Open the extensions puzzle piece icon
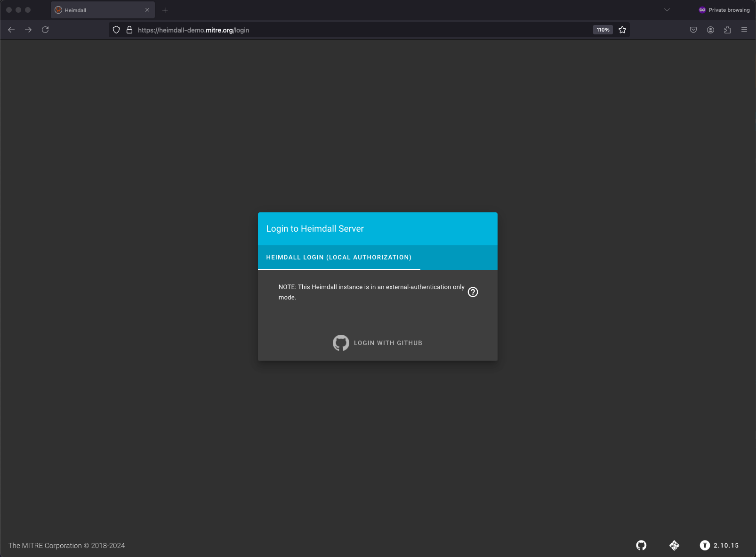This screenshot has width=756, height=557. click(727, 29)
